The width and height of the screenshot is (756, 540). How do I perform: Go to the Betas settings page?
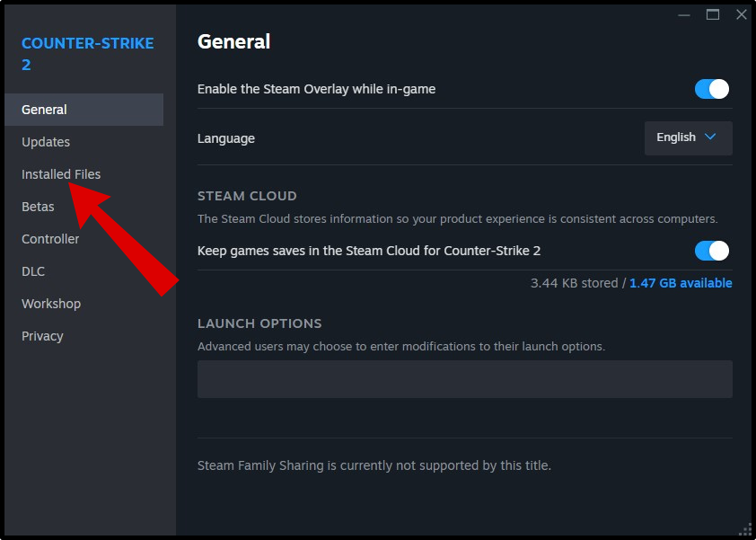tap(38, 207)
